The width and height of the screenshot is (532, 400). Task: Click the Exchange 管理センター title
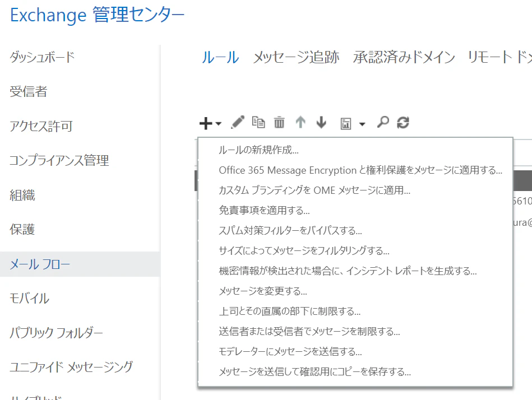pos(97,15)
